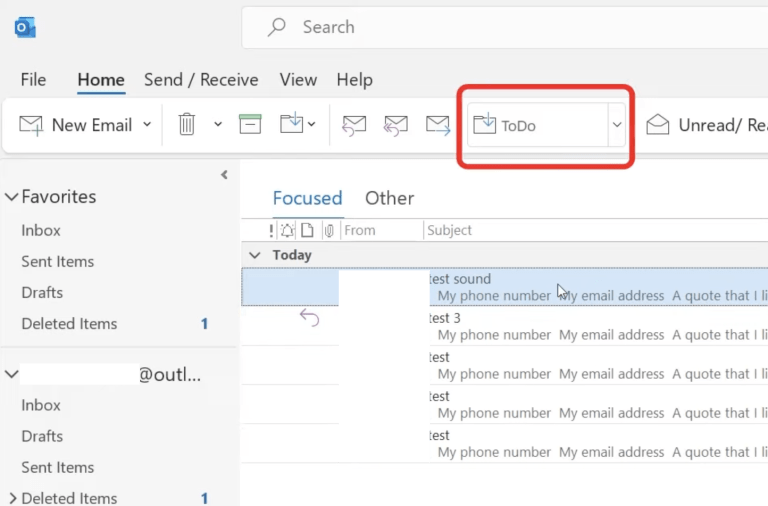Expand the Delete options dropdown arrow
This screenshot has height=506, width=768.
(x=218, y=124)
